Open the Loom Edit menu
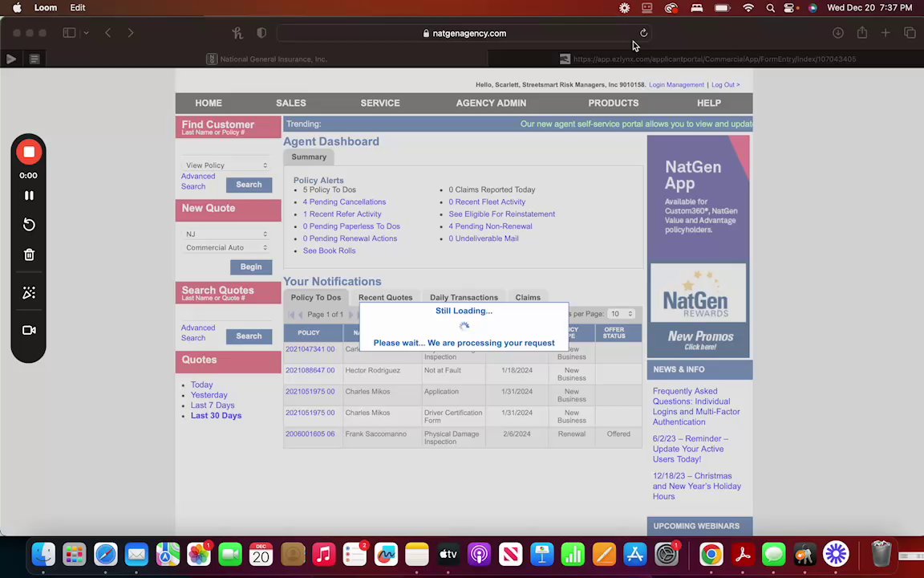This screenshot has height=578, width=924. 77,8
